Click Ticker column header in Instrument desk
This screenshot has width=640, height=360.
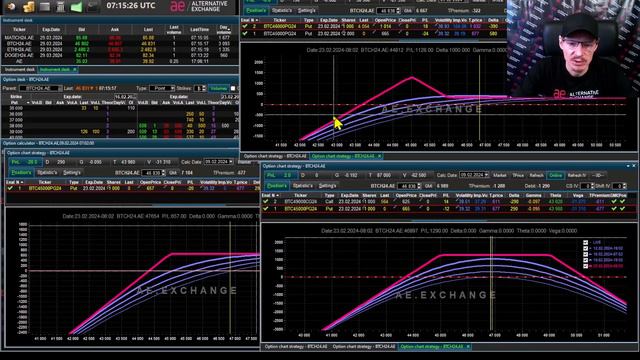coord(19,29)
